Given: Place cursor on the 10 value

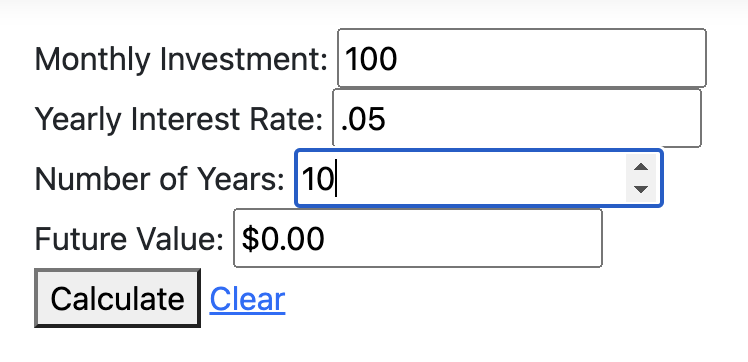Looking at the screenshot, I should tap(317, 179).
